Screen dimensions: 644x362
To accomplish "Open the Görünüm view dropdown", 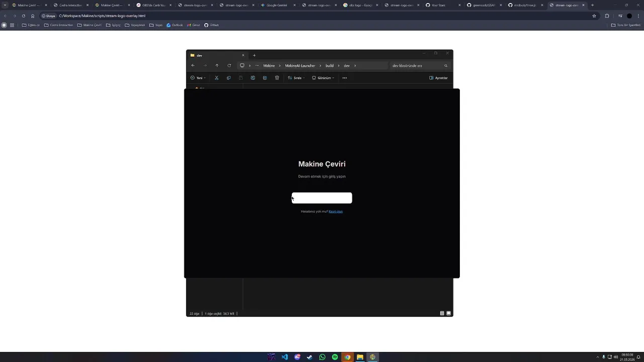I will pos(323,78).
